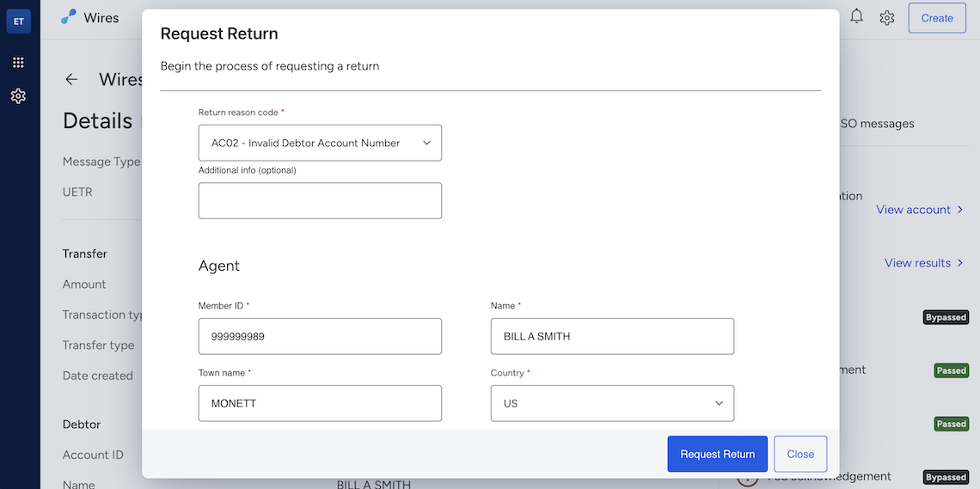Go back using the left arrow
The image size is (980, 489).
[x=71, y=79]
